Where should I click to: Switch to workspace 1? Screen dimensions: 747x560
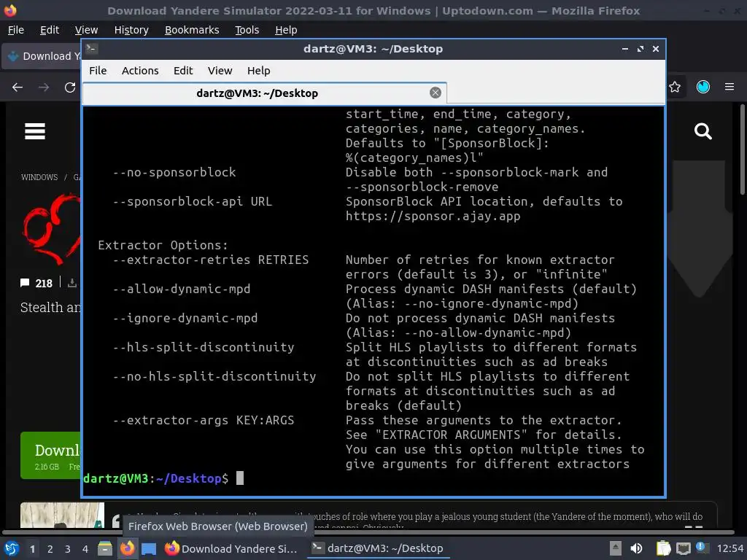(x=32, y=549)
